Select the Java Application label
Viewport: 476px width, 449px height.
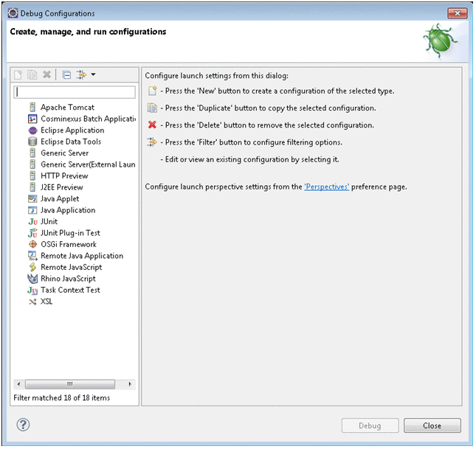68,210
